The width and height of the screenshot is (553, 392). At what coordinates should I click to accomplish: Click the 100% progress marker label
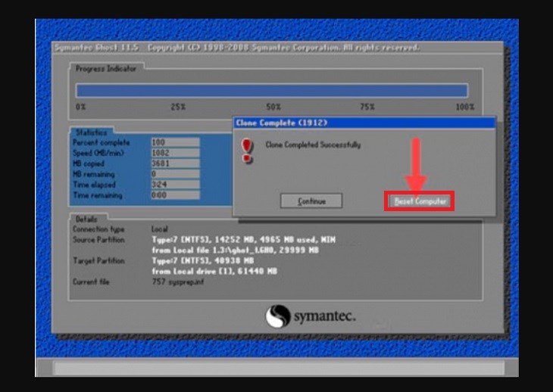click(x=465, y=107)
